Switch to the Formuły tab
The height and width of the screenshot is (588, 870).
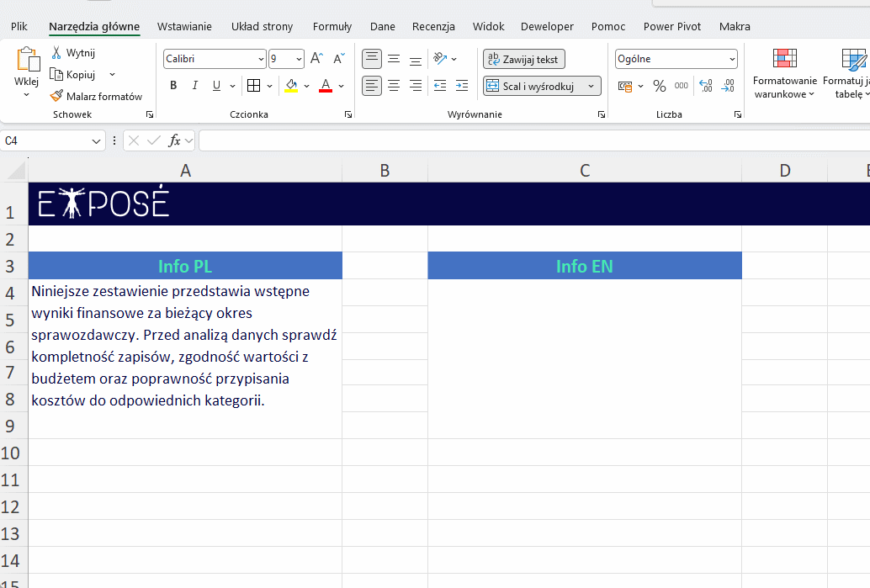coord(332,27)
